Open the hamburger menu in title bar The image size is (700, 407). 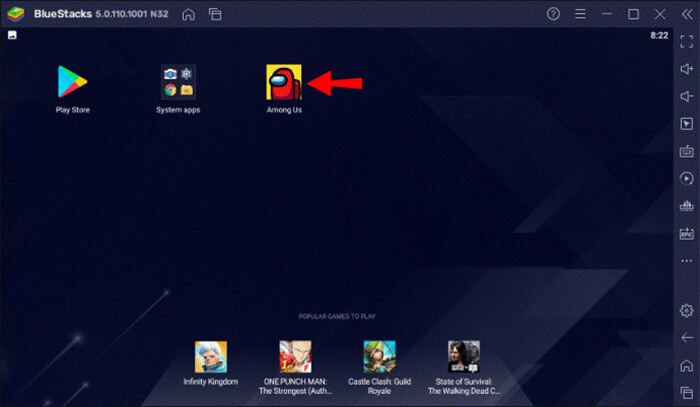click(x=580, y=14)
